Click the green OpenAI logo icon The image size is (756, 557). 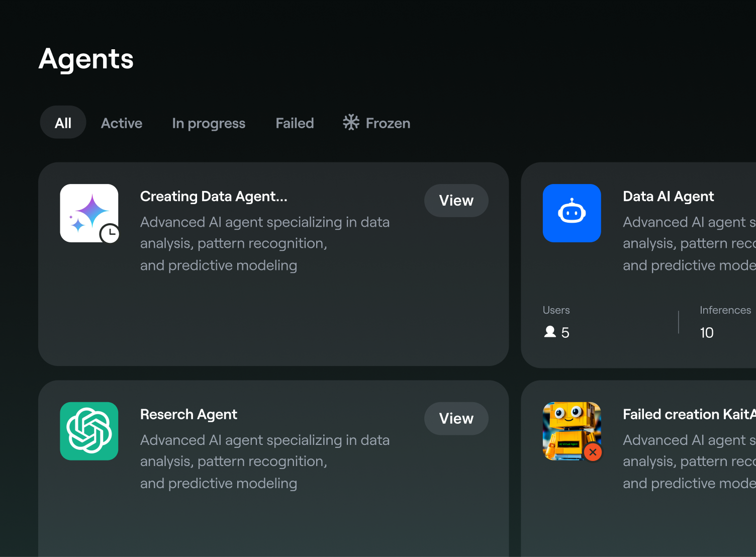tap(89, 431)
